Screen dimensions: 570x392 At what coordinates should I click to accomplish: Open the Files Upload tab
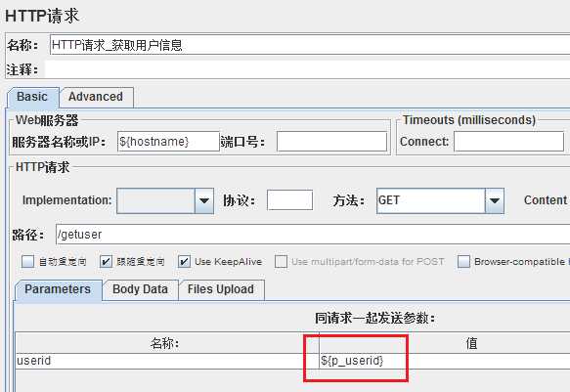(x=221, y=289)
